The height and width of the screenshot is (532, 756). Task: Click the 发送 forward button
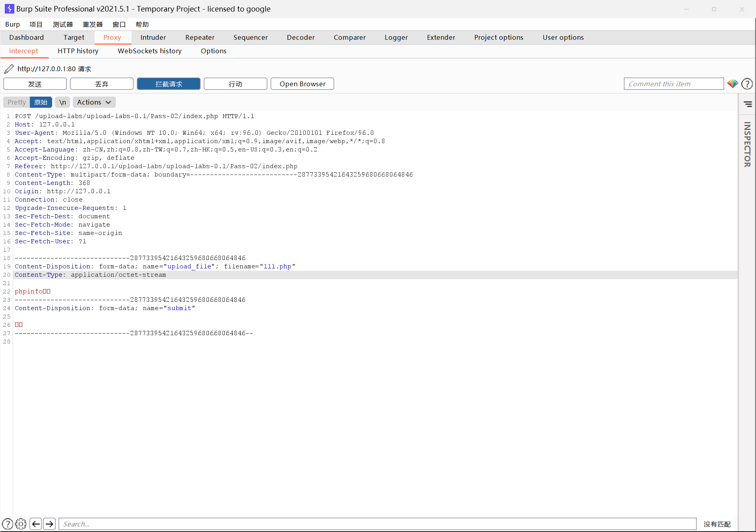pyautogui.click(x=35, y=84)
